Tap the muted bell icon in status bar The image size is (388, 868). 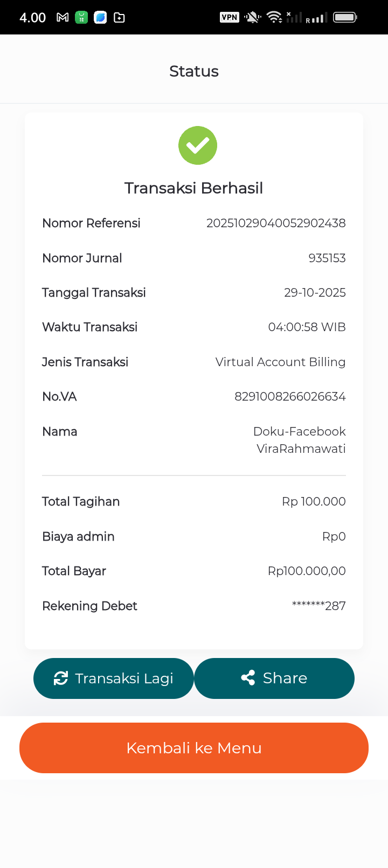(252, 18)
